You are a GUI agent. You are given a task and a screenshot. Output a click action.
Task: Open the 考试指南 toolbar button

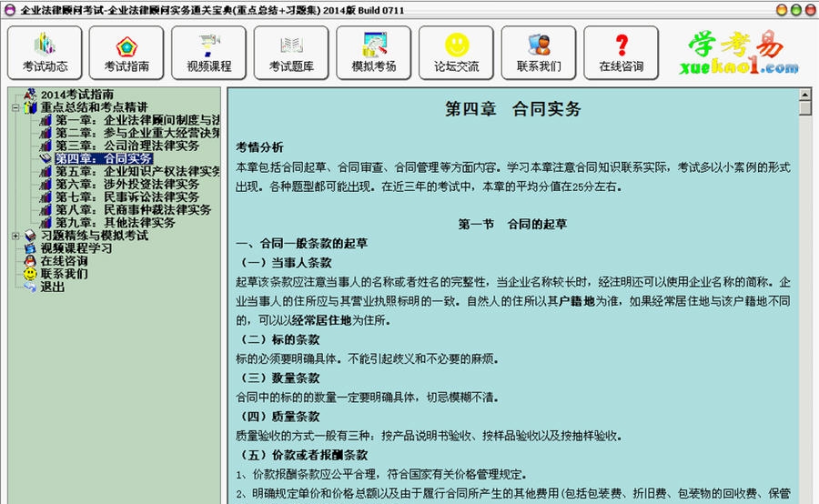126,53
